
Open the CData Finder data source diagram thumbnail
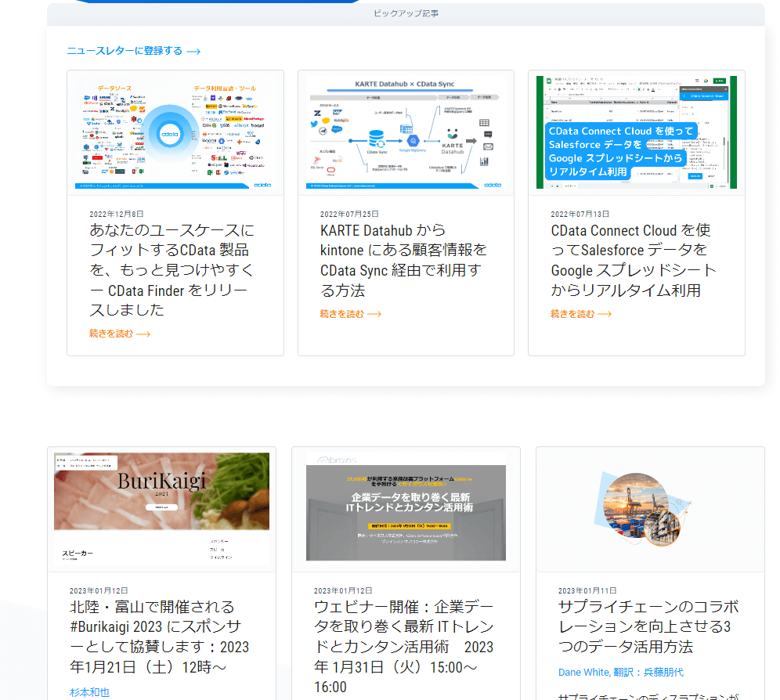[175, 132]
